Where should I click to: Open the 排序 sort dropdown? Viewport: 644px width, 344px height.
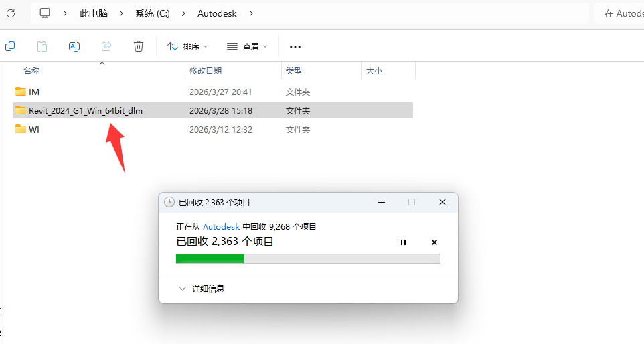point(187,46)
